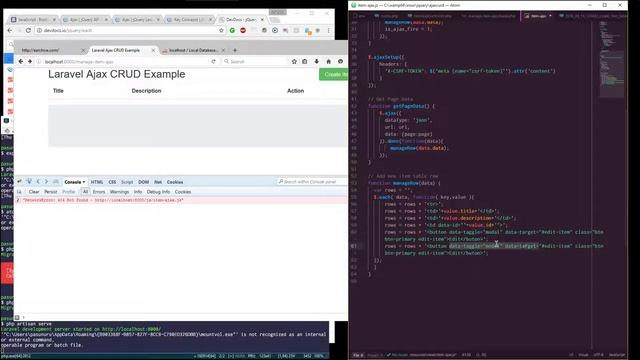Image resolution: width=640 pixels, height=360 pixels.
Task: Close the Laravel Ajax CRUD Example tab
Action: pyautogui.click(x=153, y=50)
